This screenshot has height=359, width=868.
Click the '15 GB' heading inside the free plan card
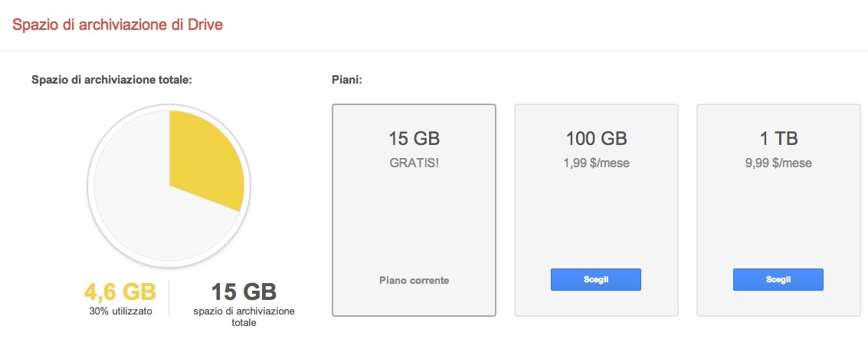[x=414, y=139]
